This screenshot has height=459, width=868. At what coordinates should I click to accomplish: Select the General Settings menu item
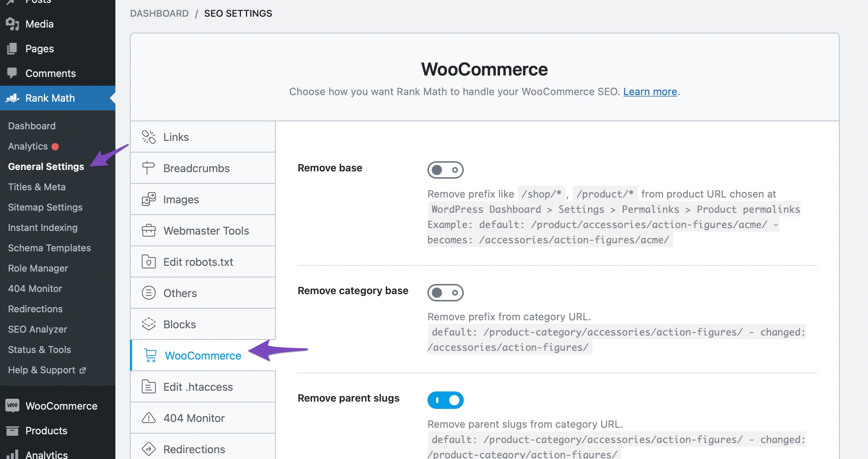[46, 167]
